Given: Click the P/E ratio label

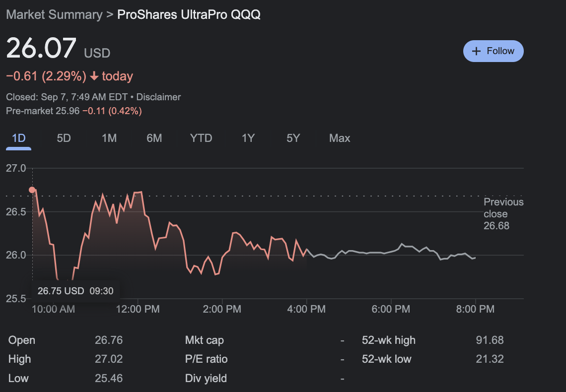Looking at the screenshot, I should coord(206,359).
